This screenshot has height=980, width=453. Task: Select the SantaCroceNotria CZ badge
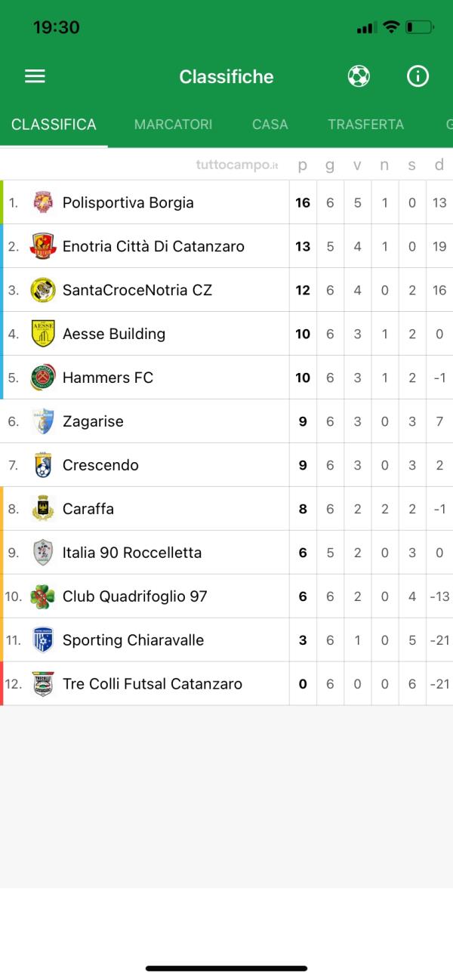pos(43,289)
